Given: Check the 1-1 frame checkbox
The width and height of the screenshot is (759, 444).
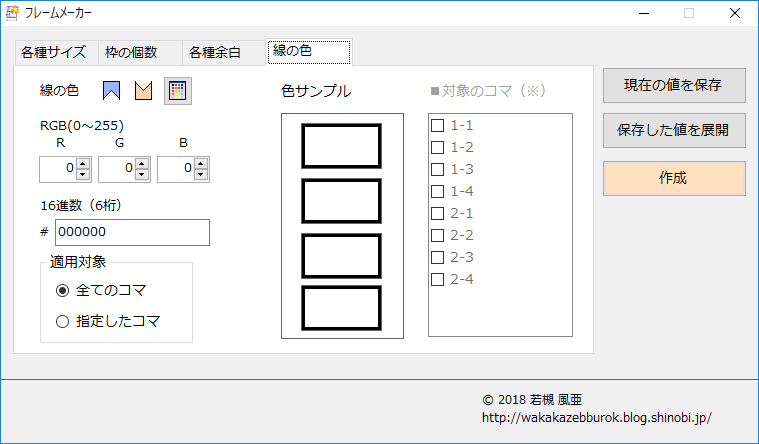Looking at the screenshot, I should pyautogui.click(x=437, y=126).
